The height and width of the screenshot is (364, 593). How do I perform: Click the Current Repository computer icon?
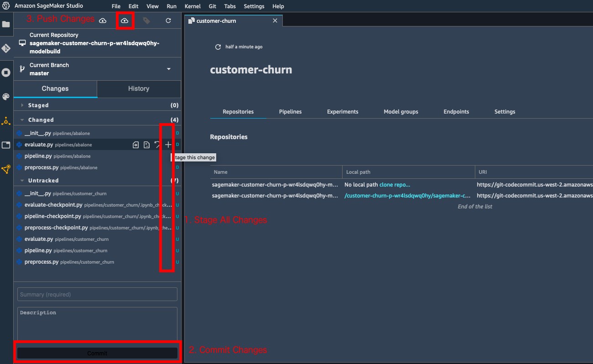[22, 43]
